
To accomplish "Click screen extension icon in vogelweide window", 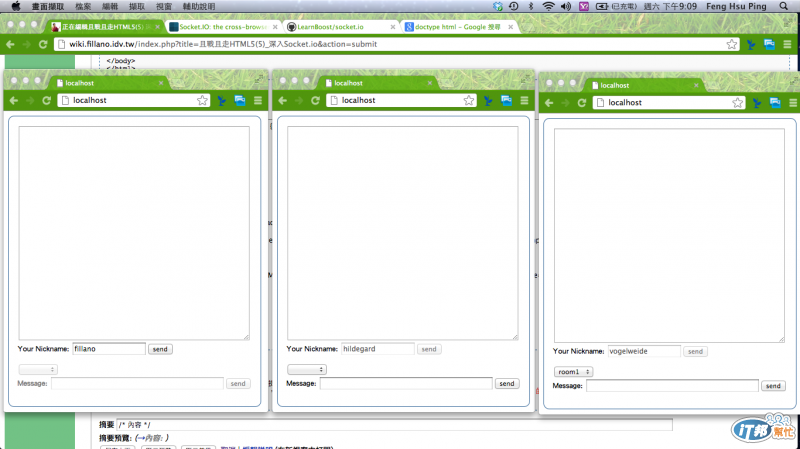I will coord(775,103).
